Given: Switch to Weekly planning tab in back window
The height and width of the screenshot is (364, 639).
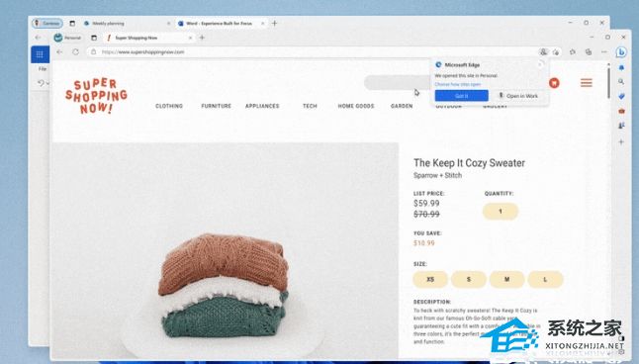Looking at the screenshot, I should tap(127, 23).
